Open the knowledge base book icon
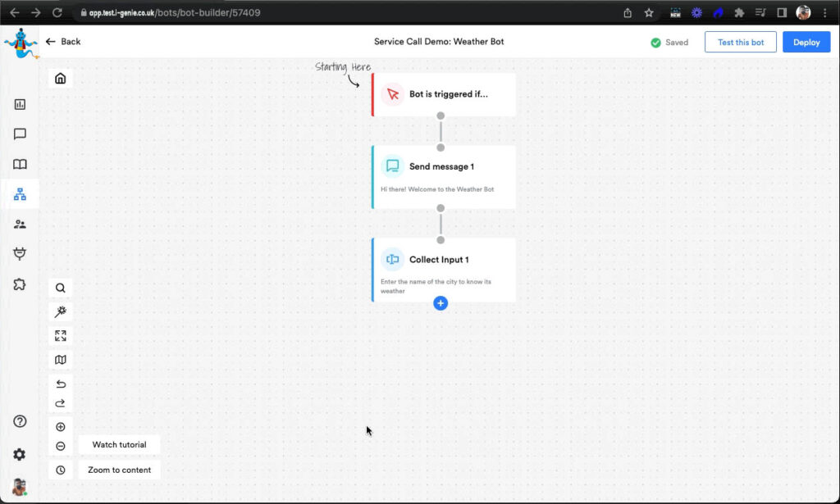The image size is (840, 504). pos(20,164)
